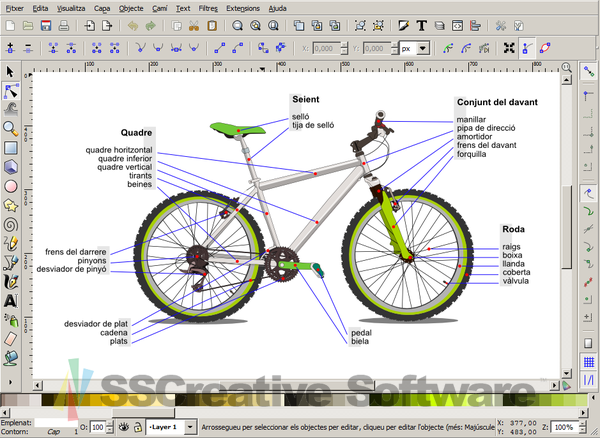Image resolution: width=600 pixels, height=438 pixels.
Task: Select the Pencil freehand tool
Action: (11, 243)
